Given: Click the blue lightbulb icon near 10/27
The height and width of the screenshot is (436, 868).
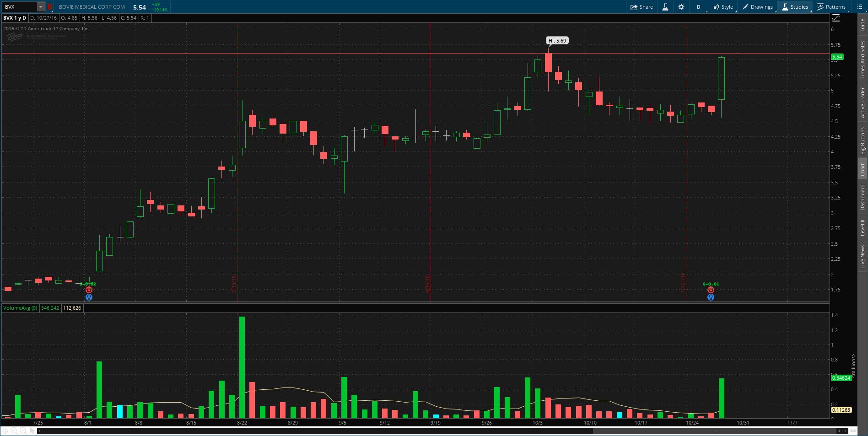Looking at the screenshot, I should coord(711,297).
